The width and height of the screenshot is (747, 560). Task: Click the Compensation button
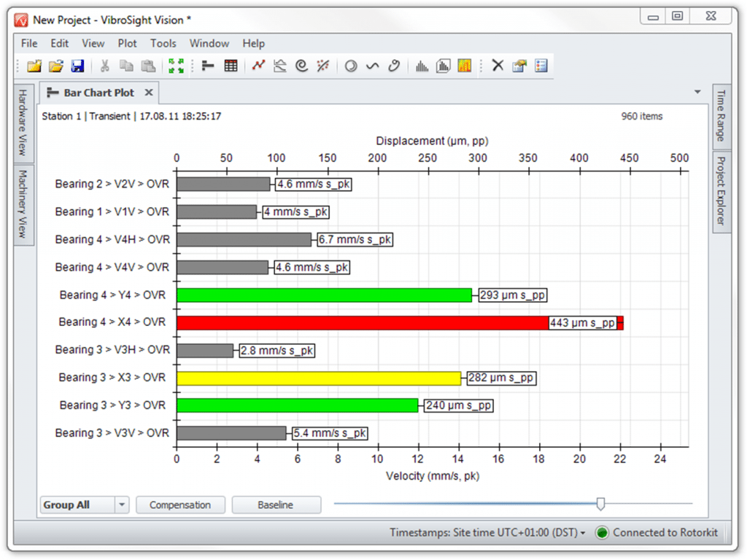pos(180,505)
